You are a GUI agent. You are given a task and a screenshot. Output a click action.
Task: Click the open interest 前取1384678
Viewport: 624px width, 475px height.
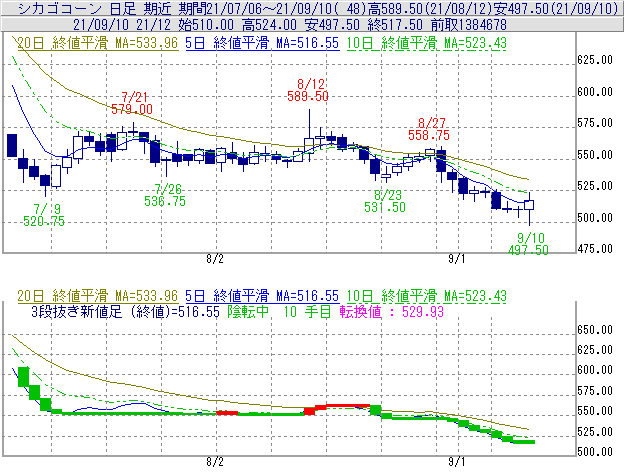coord(469,25)
